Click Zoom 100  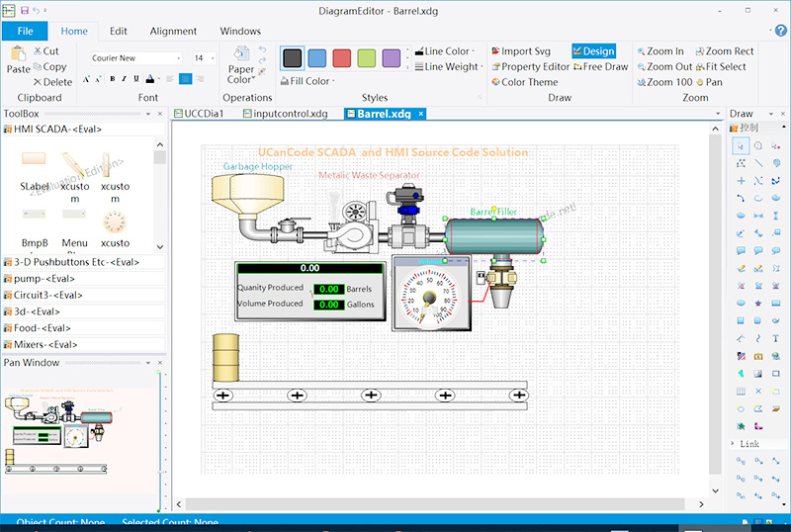point(664,82)
